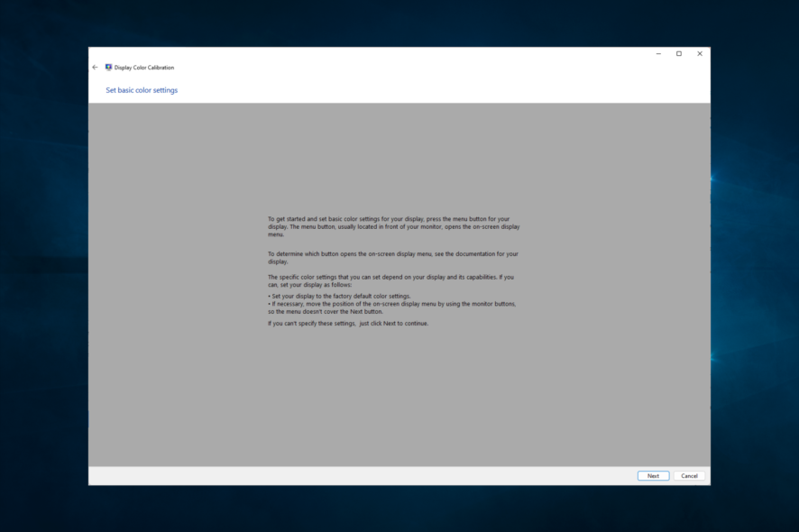Close the Display Color Calibration window
The height and width of the screenshot is (532, 799).
pos(700,53)
